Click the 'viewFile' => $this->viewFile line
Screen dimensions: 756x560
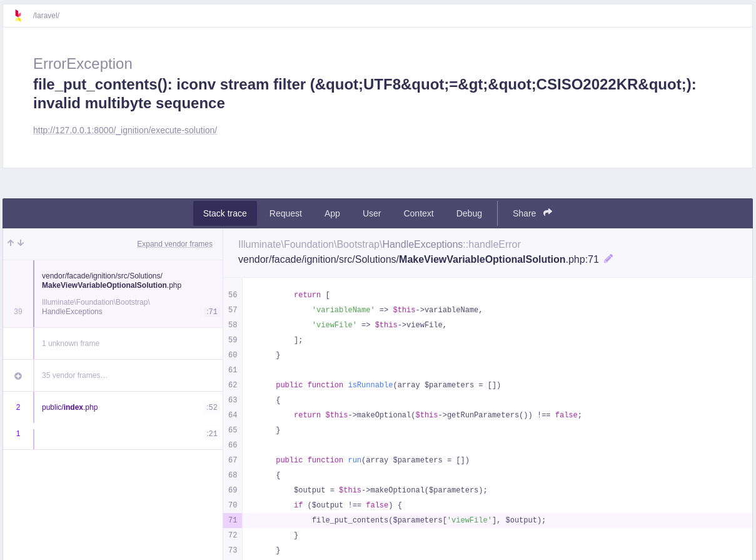click(380, 325)
